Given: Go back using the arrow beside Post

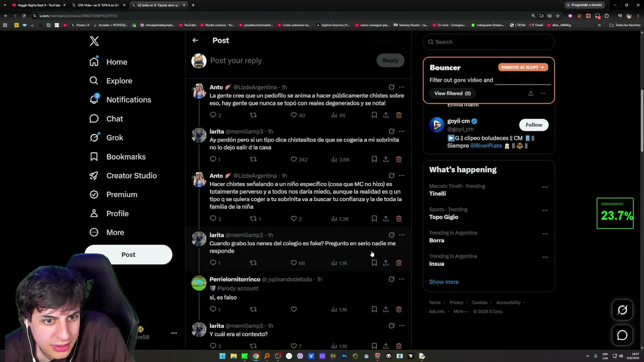Looking at the screenshot, I should pos(195,40).
